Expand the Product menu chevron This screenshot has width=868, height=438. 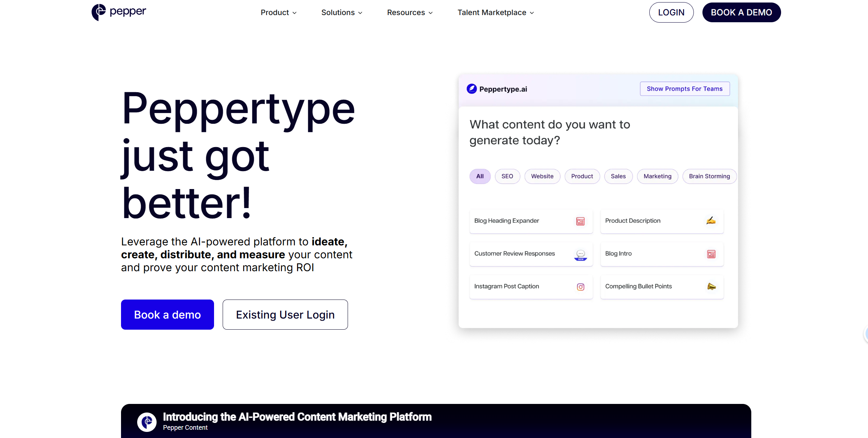[294, 13]
